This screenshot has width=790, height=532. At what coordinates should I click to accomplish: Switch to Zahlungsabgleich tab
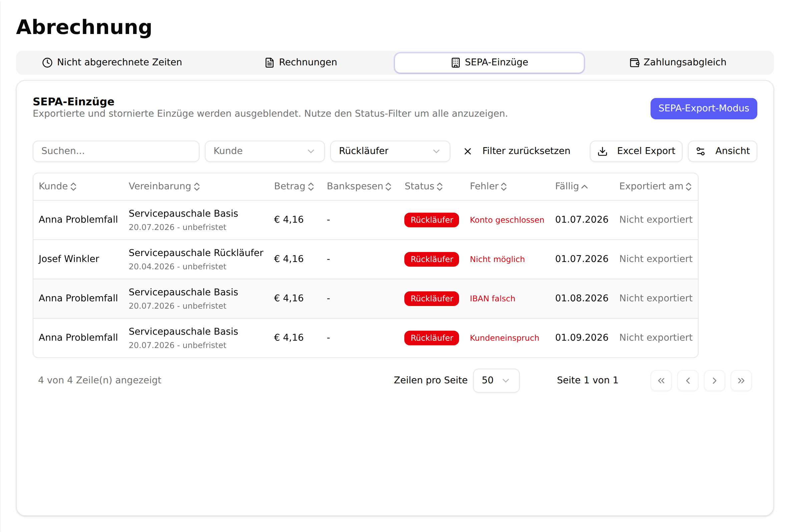tap(678, 62)
